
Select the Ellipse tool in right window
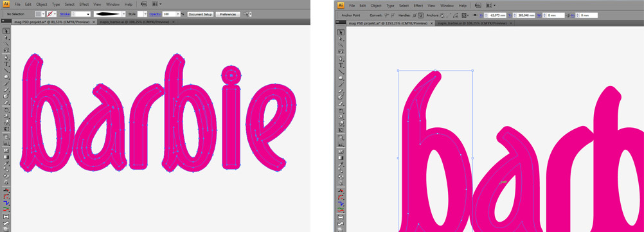pyautogui.click(x=341, y=78)
